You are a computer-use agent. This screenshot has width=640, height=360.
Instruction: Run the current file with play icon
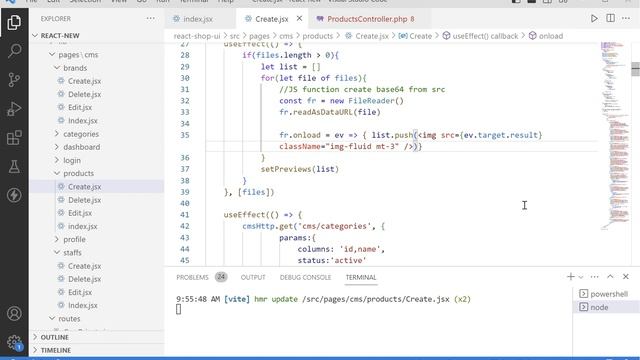tap(594, 19)
